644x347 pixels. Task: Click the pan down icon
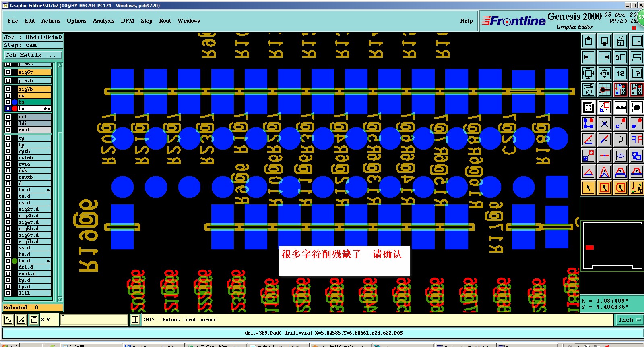pos(605,41)
